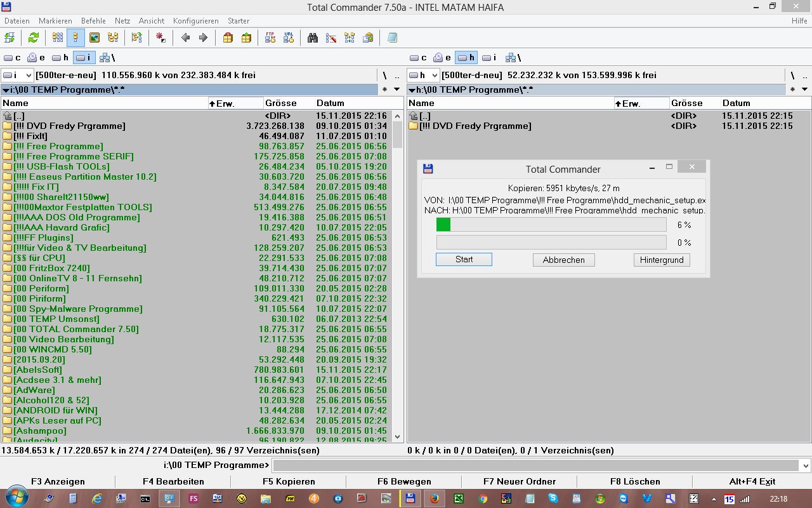Open left panel directory history arrow
Screen dimensions: 812x508
click(396, 90)
